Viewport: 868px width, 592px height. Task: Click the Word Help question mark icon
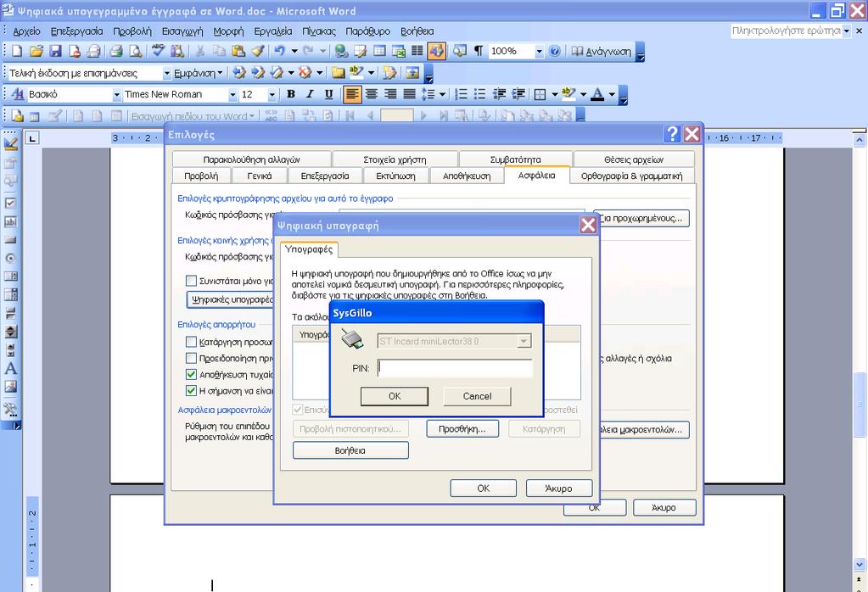point(555,52)
